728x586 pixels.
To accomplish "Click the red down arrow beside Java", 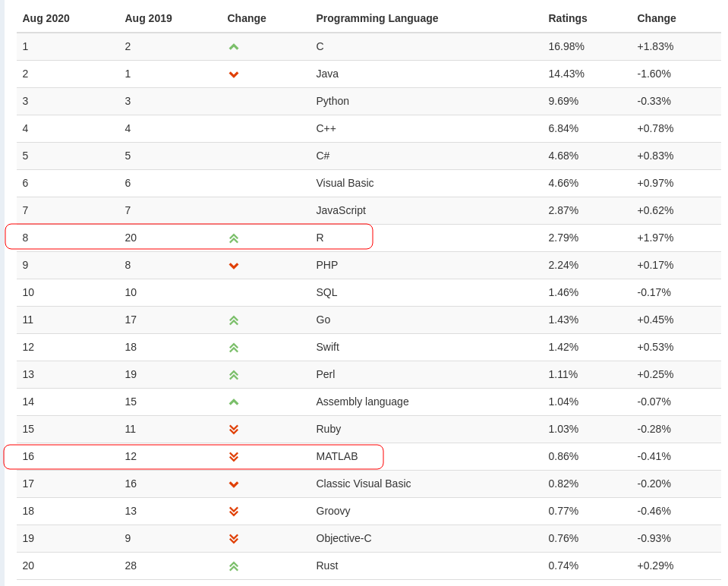I will (x=234, y=74).
